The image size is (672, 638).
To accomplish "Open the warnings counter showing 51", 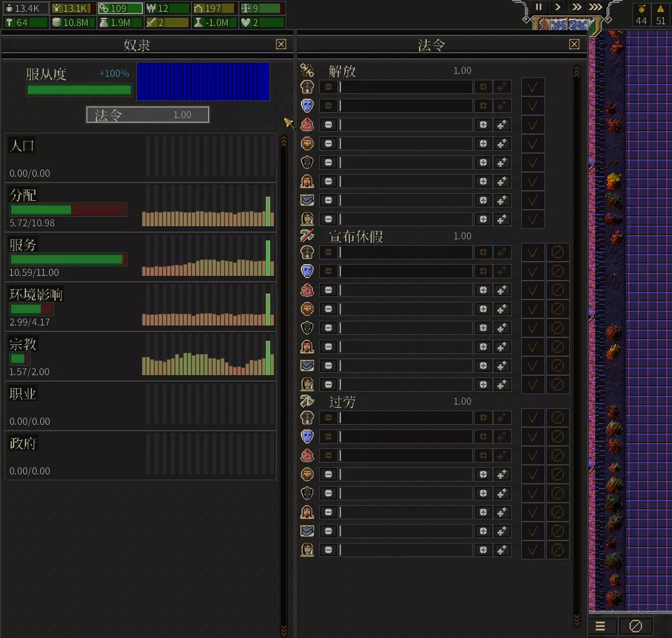I will (660, 15).
